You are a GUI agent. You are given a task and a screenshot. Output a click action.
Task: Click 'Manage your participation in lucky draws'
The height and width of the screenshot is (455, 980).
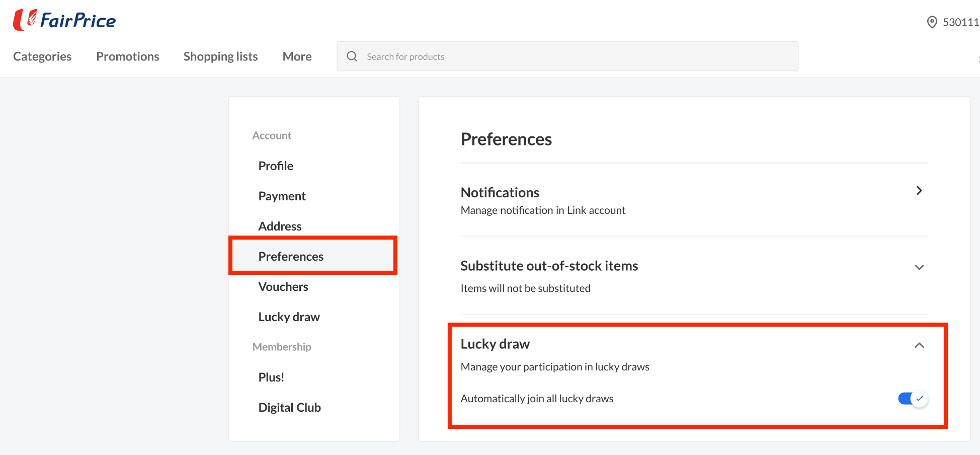pyautogui.click(x=555, y=367)
